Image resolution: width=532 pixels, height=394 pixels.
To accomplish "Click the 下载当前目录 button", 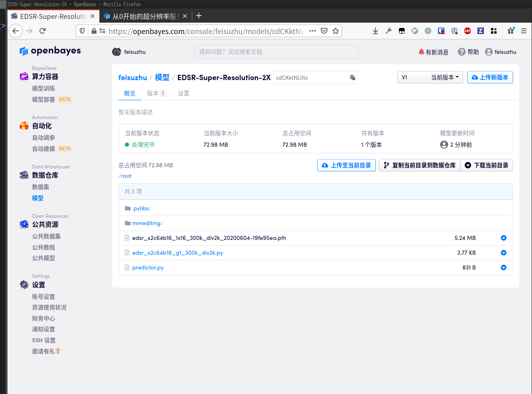I will coord(486,165).
